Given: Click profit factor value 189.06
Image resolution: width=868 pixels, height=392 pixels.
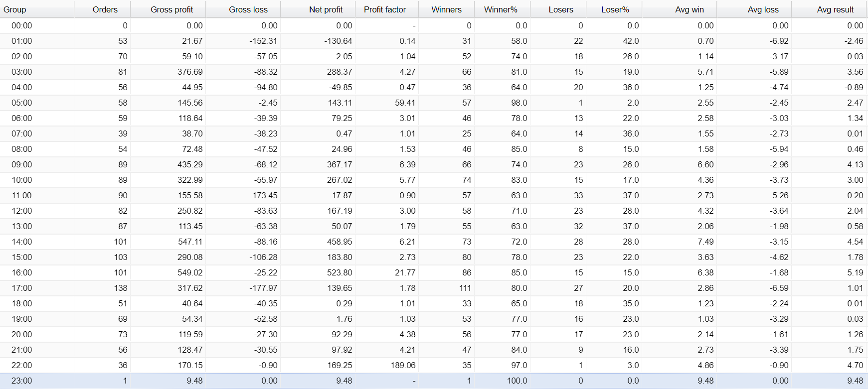Looking at the screenshot, I should pos(403,365).
